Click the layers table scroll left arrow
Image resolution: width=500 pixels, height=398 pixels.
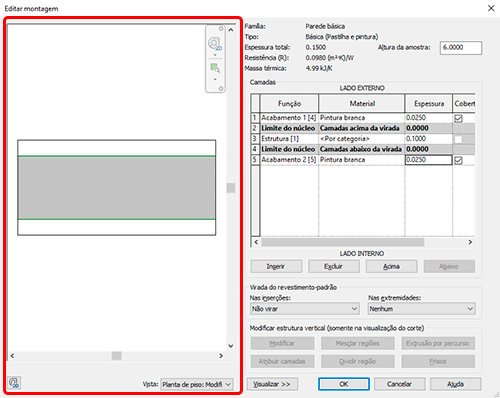pyautogui.click(x=256, y=242)
